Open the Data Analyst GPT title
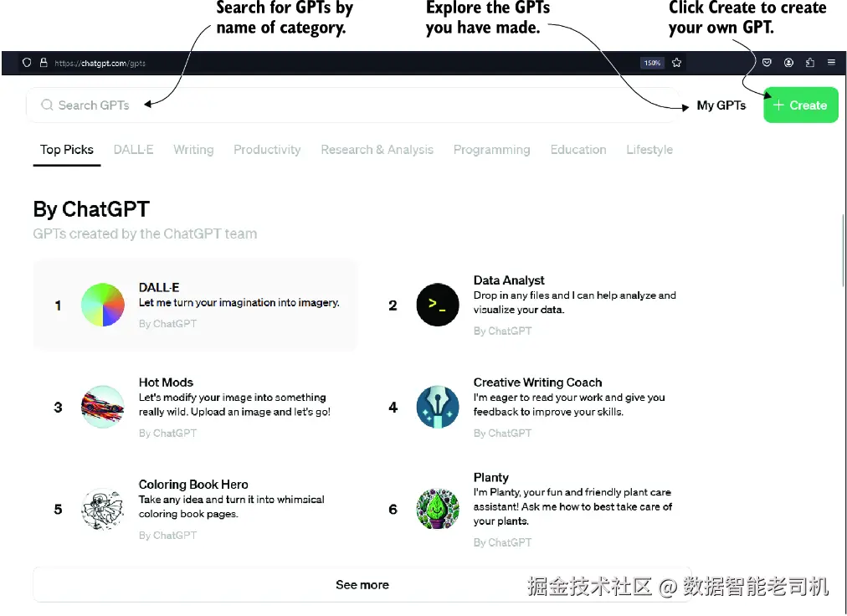847x616 pixels. tap(509, 280)
